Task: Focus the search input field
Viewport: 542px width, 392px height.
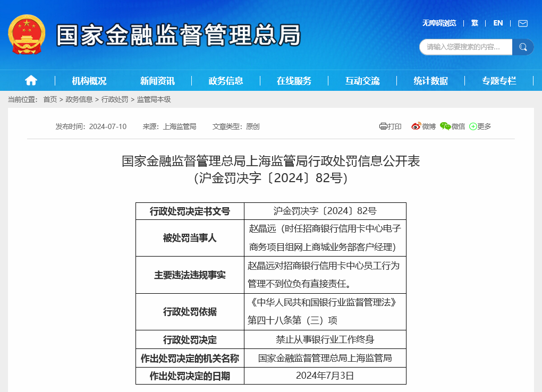Action: 465,47
